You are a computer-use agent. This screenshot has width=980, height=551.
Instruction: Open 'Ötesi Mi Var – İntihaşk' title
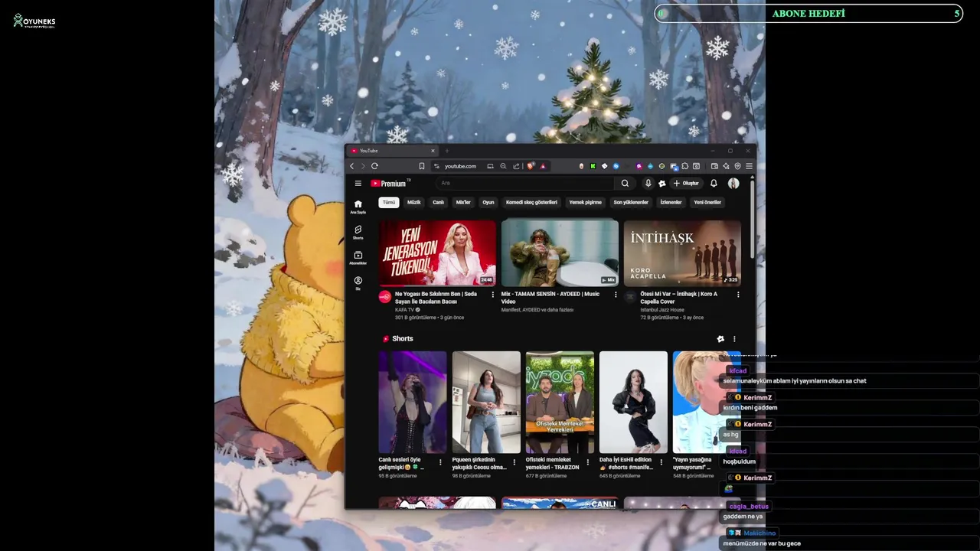(x=679, y=298)
